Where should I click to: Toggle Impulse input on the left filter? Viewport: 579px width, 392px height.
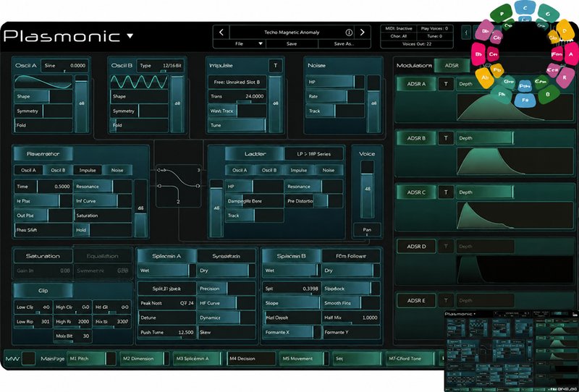[88, 170]
